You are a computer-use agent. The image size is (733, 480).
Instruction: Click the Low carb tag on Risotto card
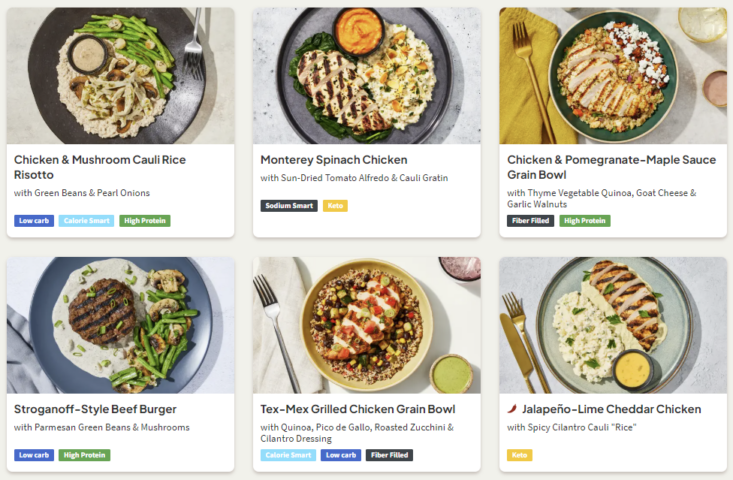pos(34,221)
